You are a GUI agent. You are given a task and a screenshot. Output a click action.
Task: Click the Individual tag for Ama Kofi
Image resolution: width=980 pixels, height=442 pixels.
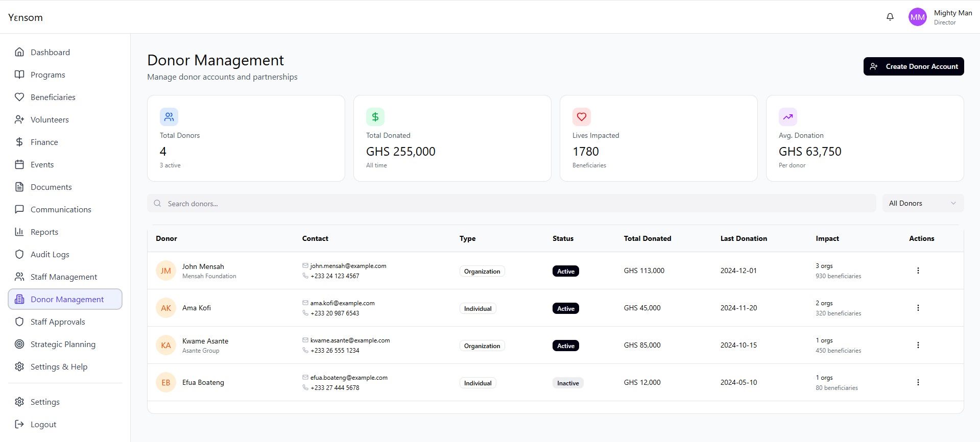click(478, 308)
